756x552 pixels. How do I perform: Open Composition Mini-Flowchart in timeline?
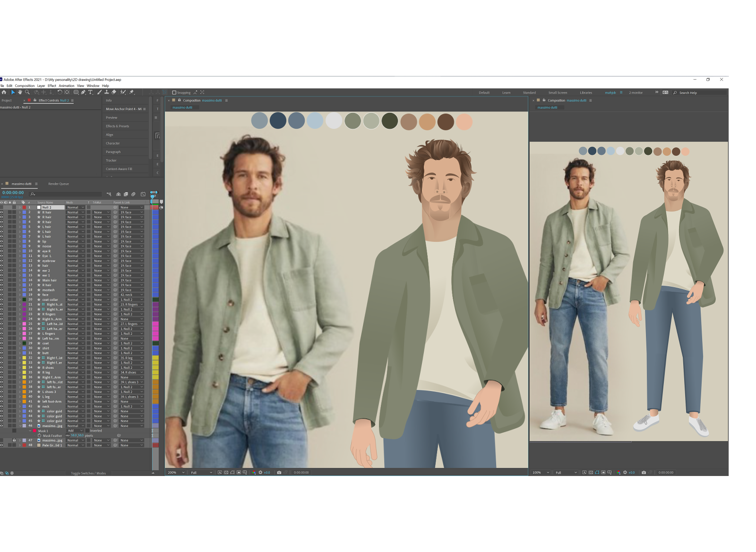109,194
